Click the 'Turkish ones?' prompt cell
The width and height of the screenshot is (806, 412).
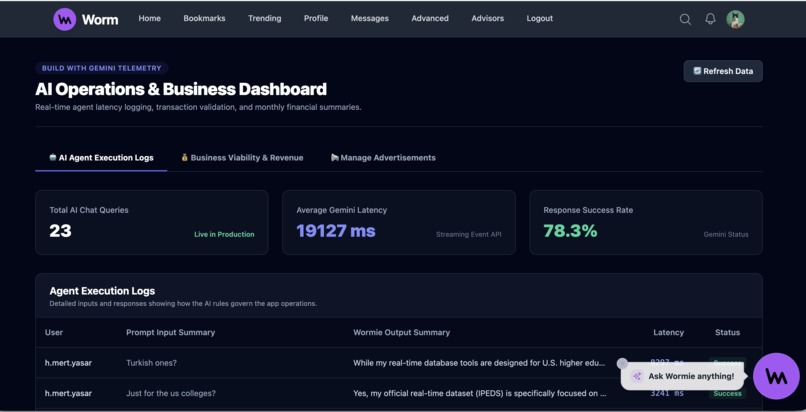pos(151,363)
